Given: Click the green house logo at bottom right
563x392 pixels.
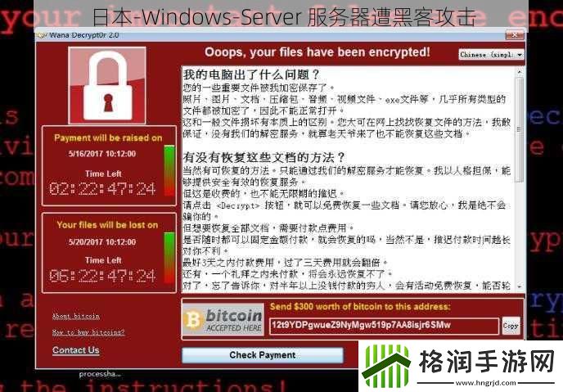Looking at the screenshot, I should click(x=387, y=366).
